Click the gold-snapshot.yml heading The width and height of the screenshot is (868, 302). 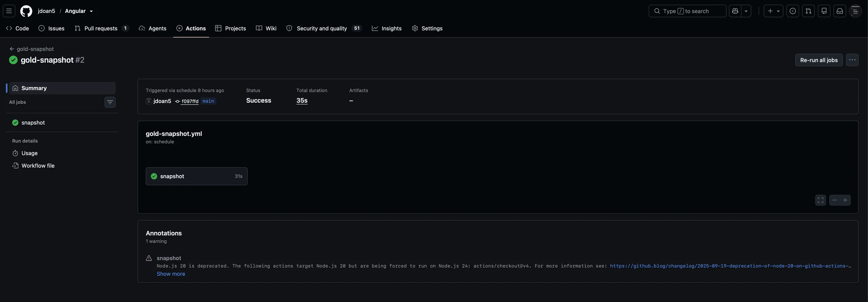174,134
